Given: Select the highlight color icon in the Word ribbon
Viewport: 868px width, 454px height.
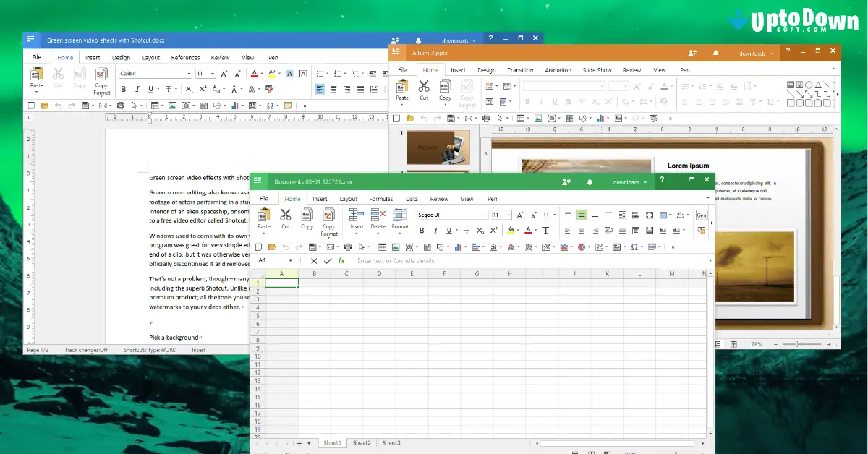Looking at the screenshot, I should [271, 74].
